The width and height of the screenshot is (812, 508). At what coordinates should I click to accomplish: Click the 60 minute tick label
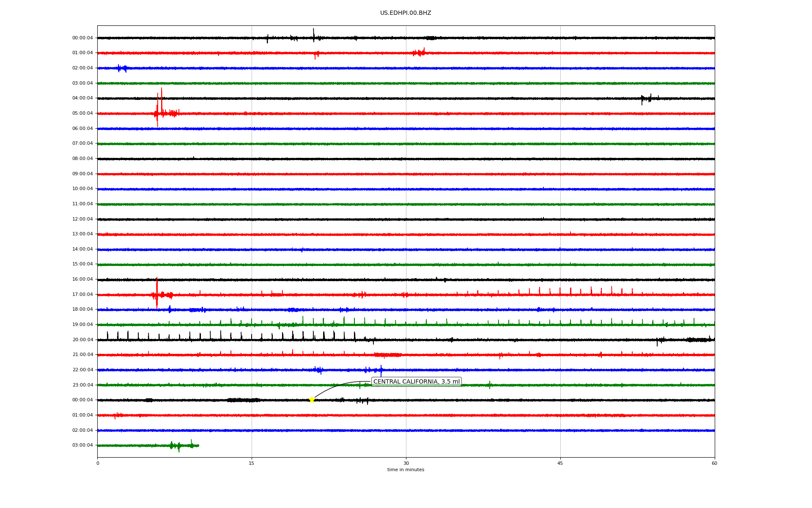pyautogui.click(x=714, y=463)
